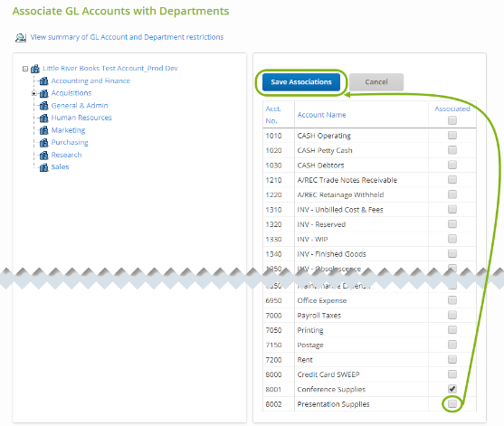Check the Presentation Supplies associated checkbox
The image size is (504, 426).
452,403
